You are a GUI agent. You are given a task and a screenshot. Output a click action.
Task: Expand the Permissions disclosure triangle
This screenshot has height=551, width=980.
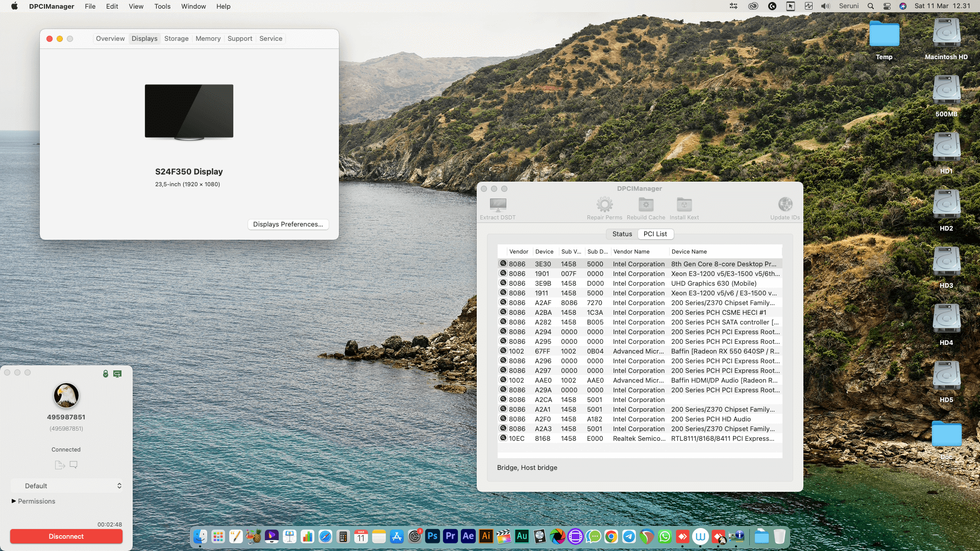[14, 501]
